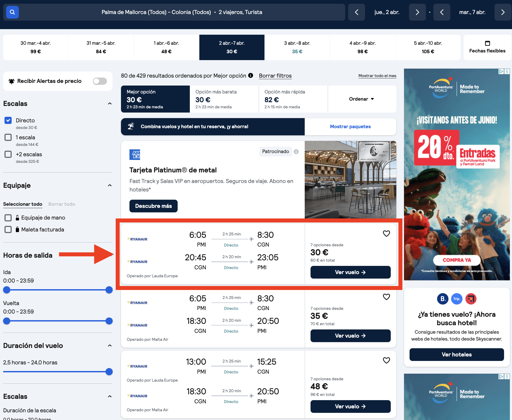Advance departure date past jue., 2 abr.
This screenshot has height=420, width=512.
[x=417, y=12]
